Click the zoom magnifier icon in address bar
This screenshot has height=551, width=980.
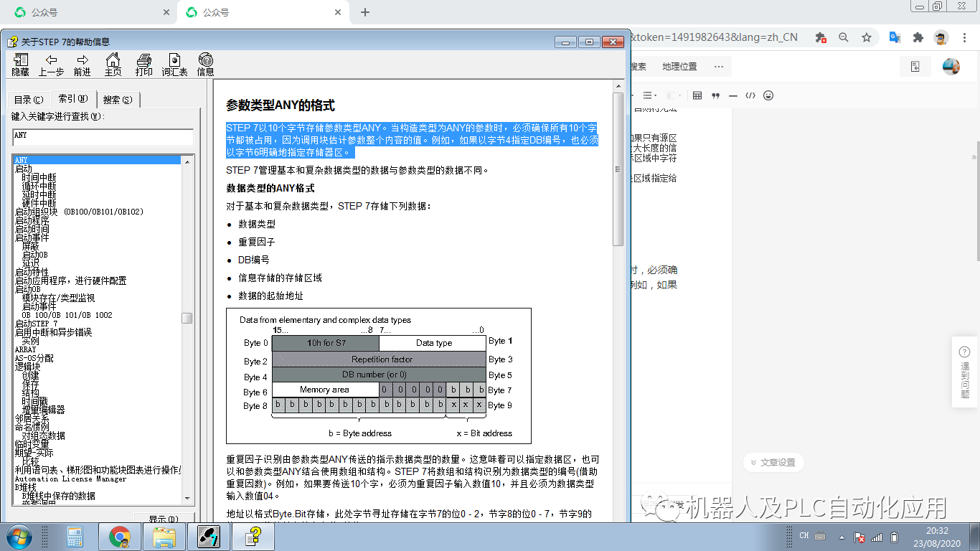pos(844,37)
